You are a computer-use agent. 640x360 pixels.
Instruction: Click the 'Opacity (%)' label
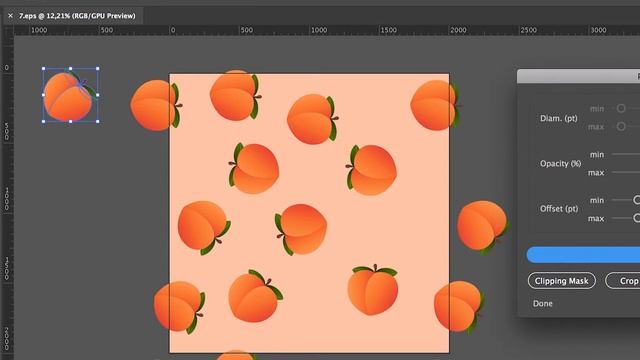click(x=560, y=164)
